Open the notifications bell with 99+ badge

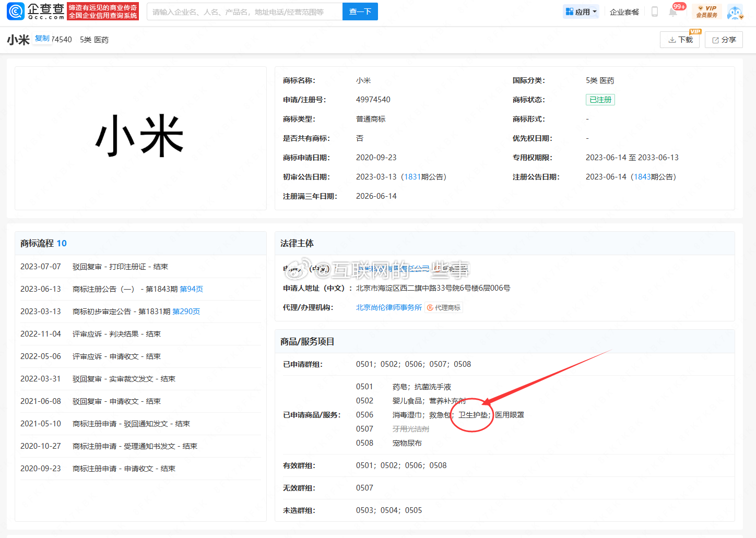(x=673, y=11)
